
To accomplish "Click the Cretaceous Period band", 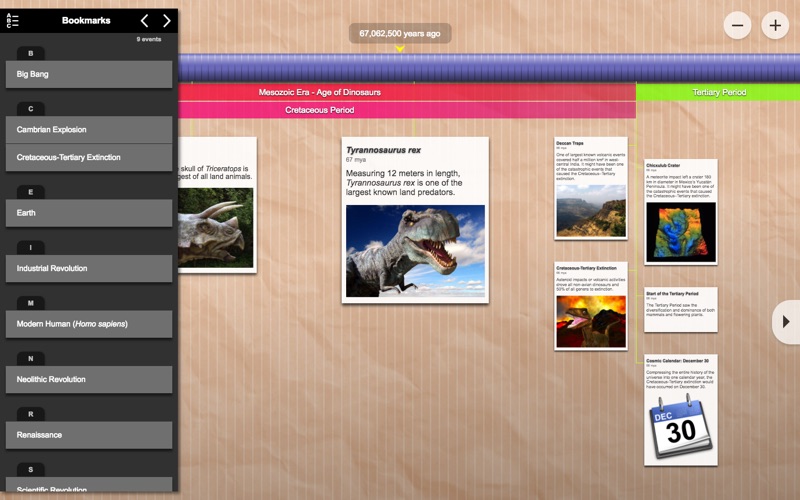I will [407, 110].
